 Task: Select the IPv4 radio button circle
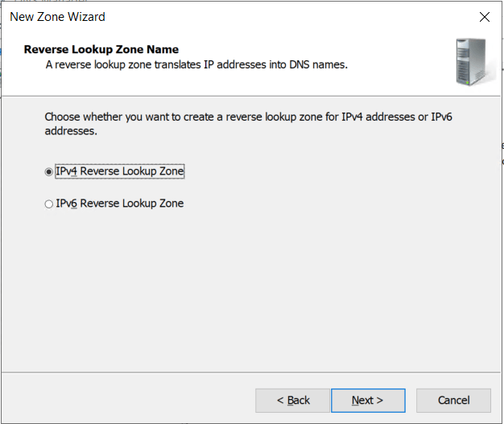(49, 172)
